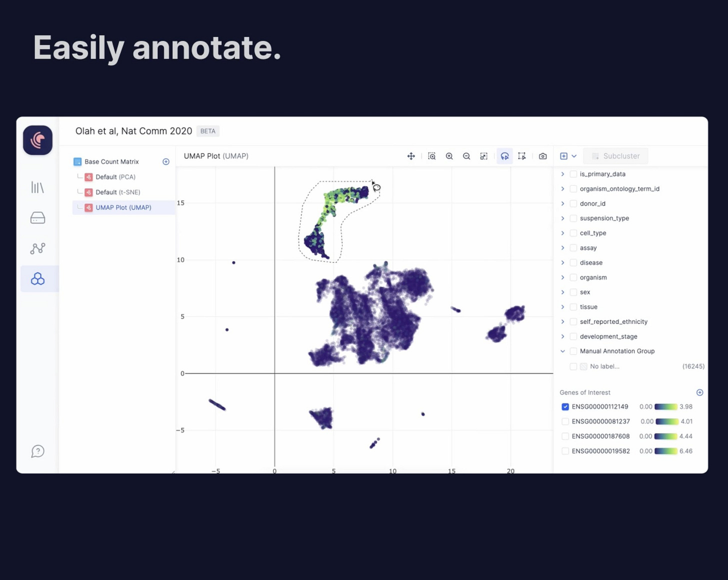Expand the tissue metadata field
728x580 pixels.
(x=562, y=306)
